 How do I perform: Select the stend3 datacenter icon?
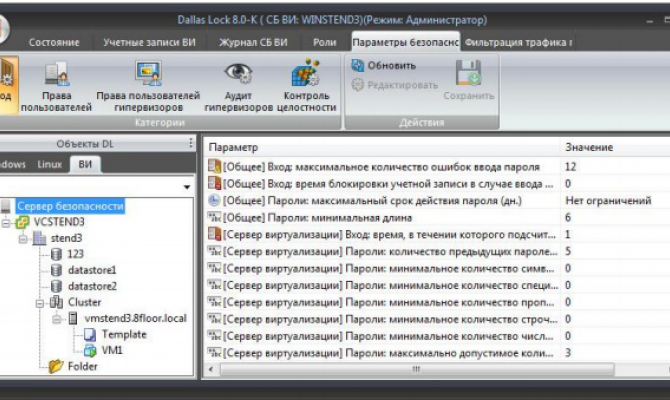coord(39,238)
